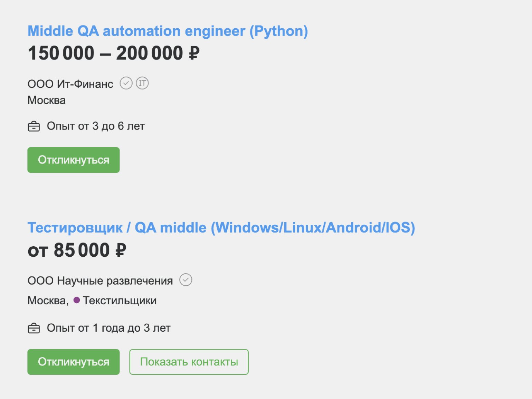Image resolution: width=532 pixels, height=399 pixels.
Task: Respond to the Тестировщик vacancy with Откликнуться
Action: [74, 362]
